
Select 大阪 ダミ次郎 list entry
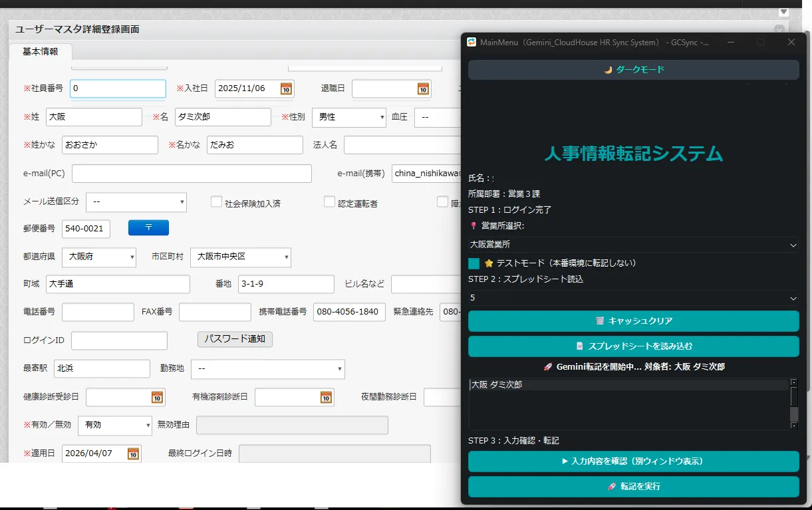[x=628, y=385]
